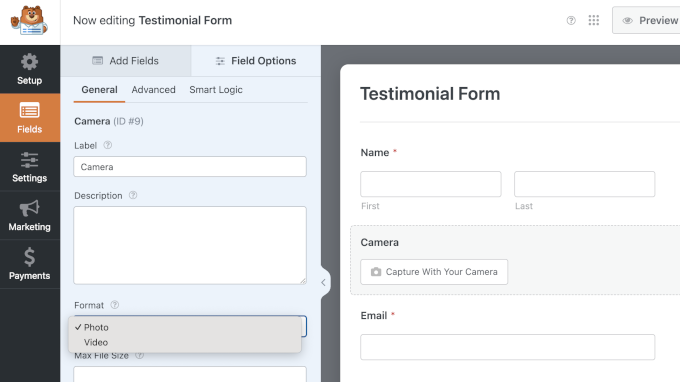The height and width of the screenshot is (382, 680).
Task: Click the First name field in the form preview
Action: coord(431,184)
